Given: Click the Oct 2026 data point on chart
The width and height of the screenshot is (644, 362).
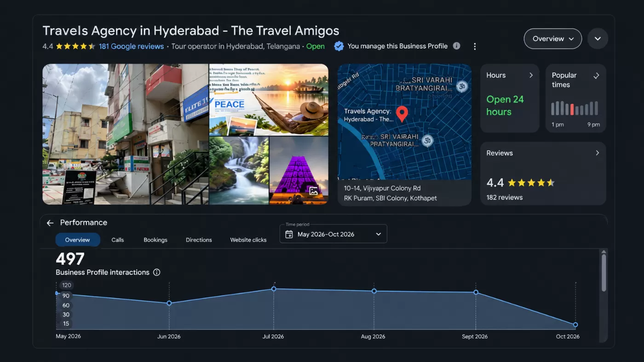Looking at the screenshot, I should click(x=575, y=325).
